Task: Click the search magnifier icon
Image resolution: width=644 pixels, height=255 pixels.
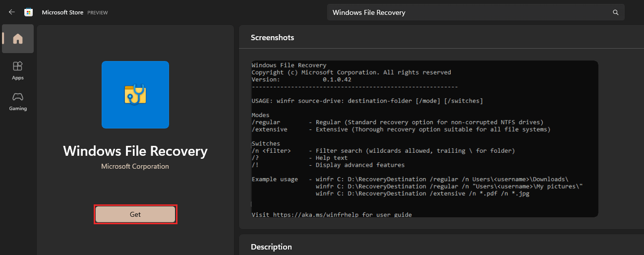Action: tap(616, 12)
